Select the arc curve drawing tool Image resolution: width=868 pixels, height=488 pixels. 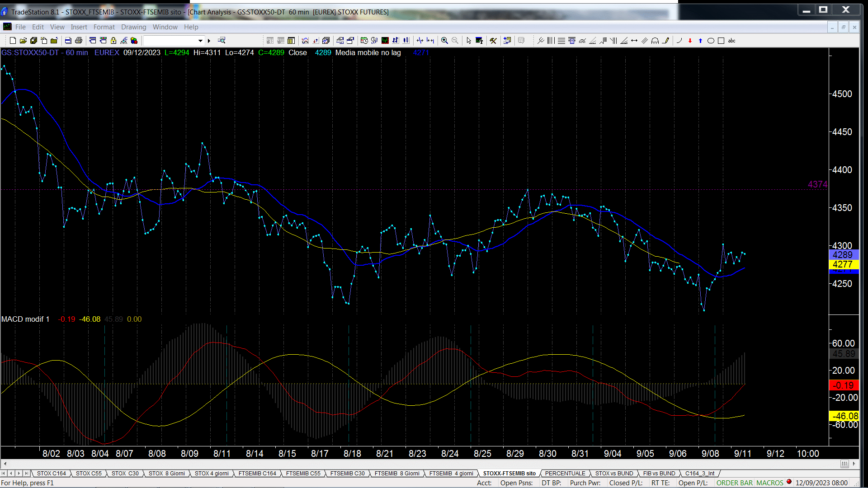click(x=679, y=41)
